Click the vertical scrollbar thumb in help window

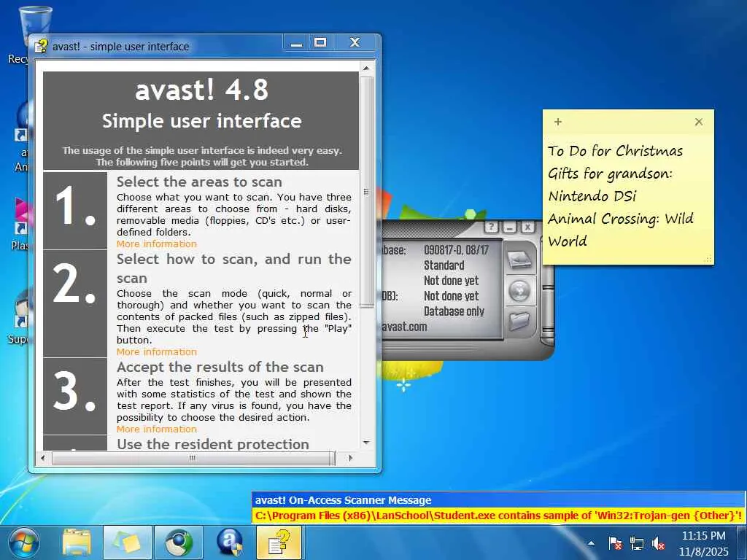tap(366, 192)
